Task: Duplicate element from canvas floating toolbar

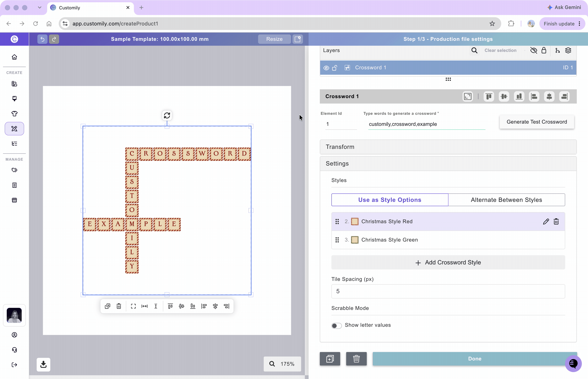Action: 107,306
